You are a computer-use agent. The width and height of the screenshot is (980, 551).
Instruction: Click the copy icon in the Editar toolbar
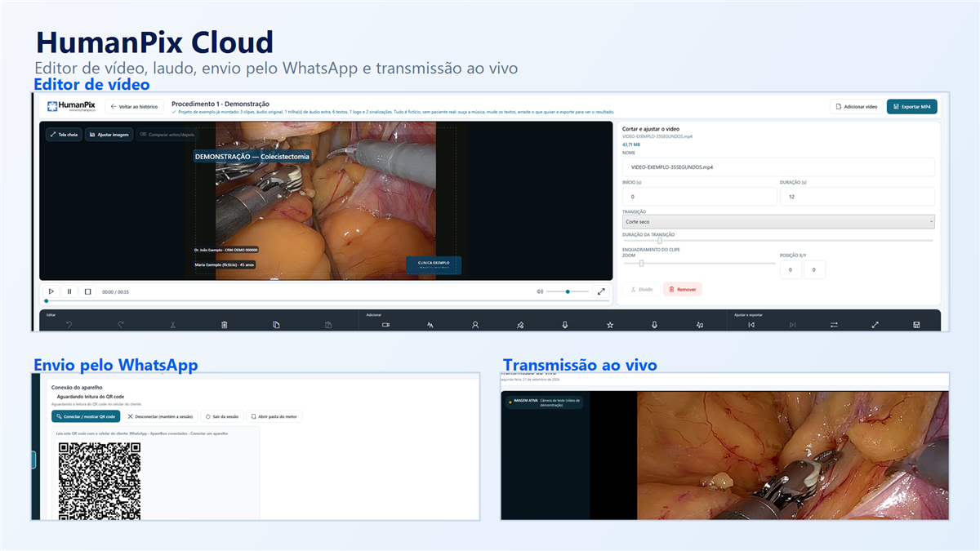[276, 325]
